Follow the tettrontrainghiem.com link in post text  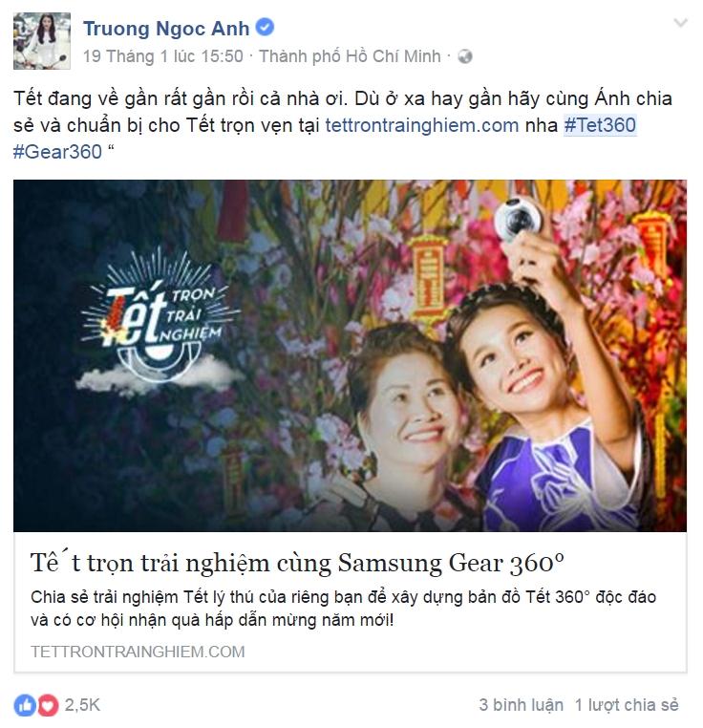click(x=421, y=125)
